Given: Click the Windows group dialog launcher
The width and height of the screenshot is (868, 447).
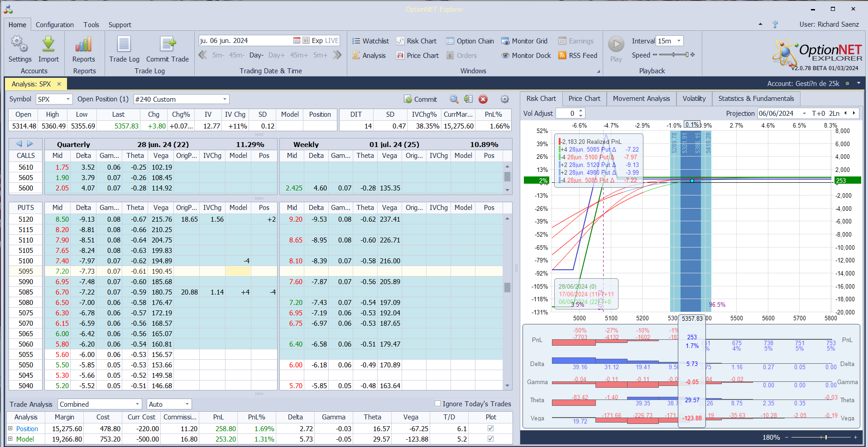Looking at the screenshot, I should click(598, 71).
